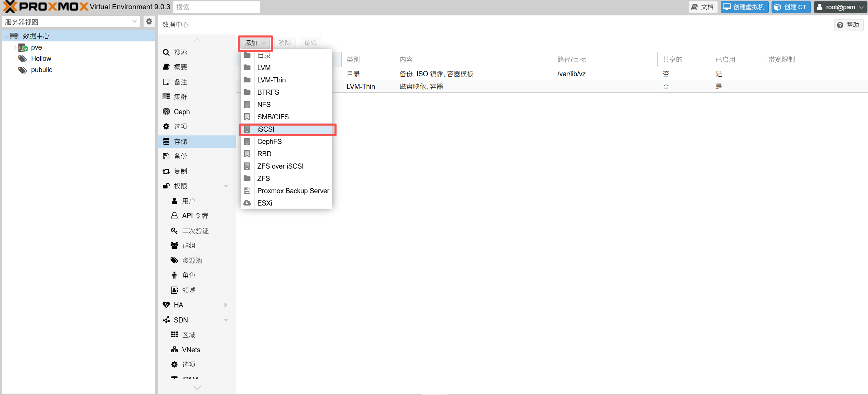The height and width of the screenshot is (395, 868).
Task: Expand the HA submenu arrow
Action: click(226, 305)
